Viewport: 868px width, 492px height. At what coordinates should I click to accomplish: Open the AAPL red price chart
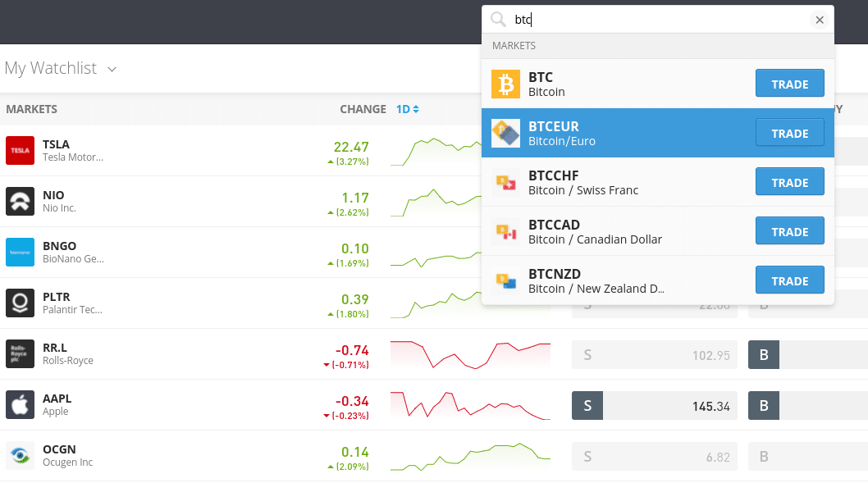coord(471,406)
